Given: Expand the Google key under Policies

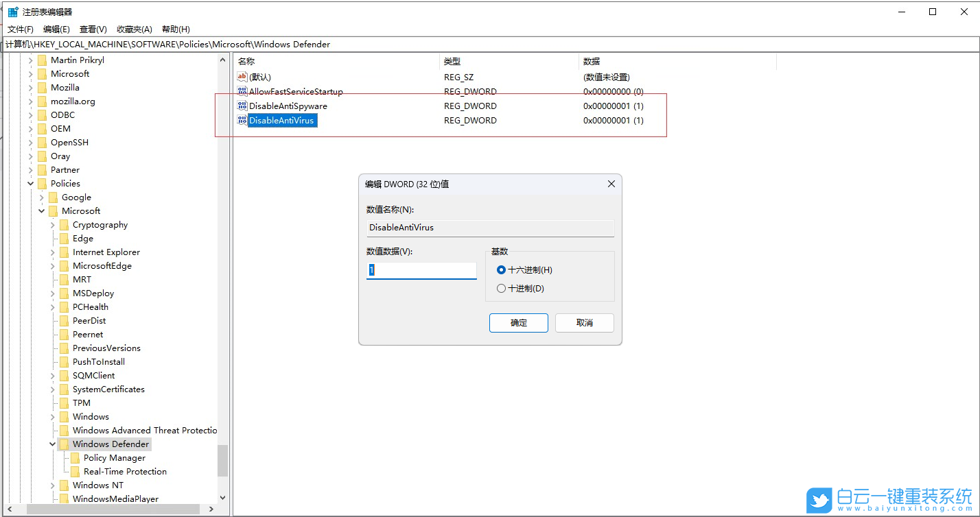Looking at the screenshot, I should click(x=42, y=197).
